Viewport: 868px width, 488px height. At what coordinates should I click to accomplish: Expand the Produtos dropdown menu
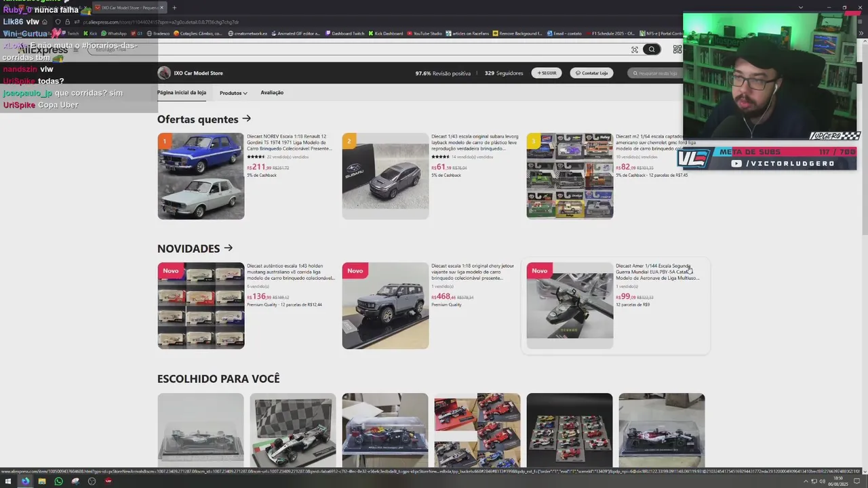233,93
